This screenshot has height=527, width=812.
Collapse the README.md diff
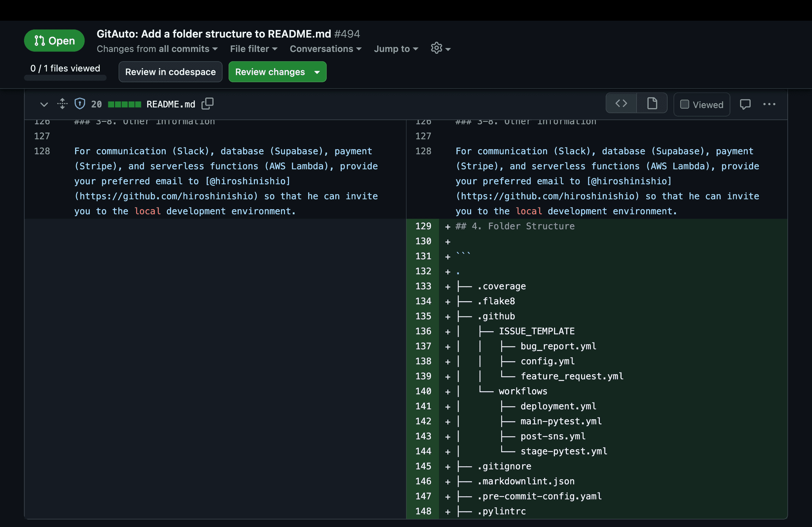coord(44,104)
